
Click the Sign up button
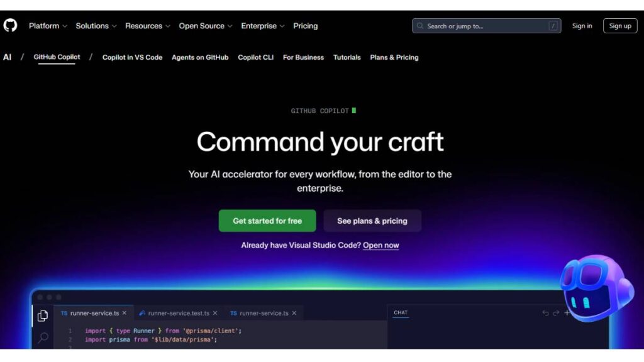[620, 25]
